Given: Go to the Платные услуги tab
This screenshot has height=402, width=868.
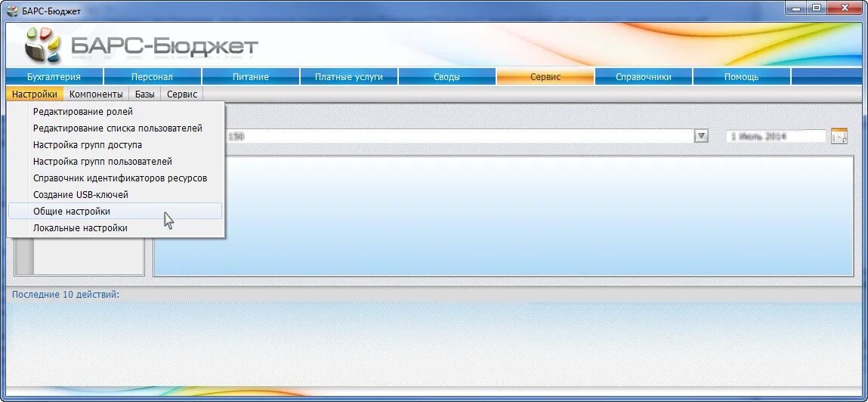Looking at the screenshot, I should [349, 77].
